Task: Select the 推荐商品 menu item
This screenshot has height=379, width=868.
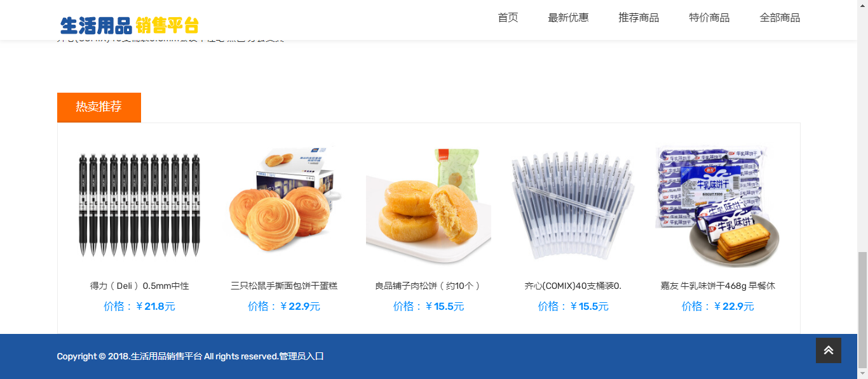Action: pos(639,18)
